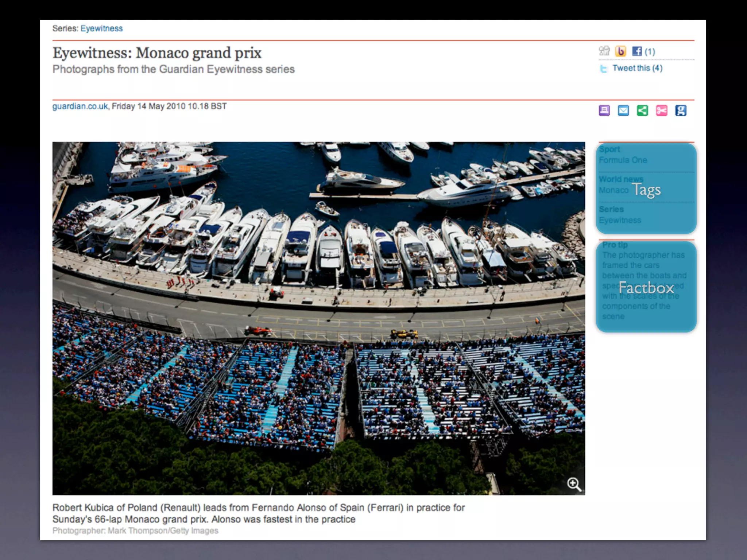The height and width of the screenshot is (560, 747).
Task: Click the blue email envelope icon
Action: [623, 110]
